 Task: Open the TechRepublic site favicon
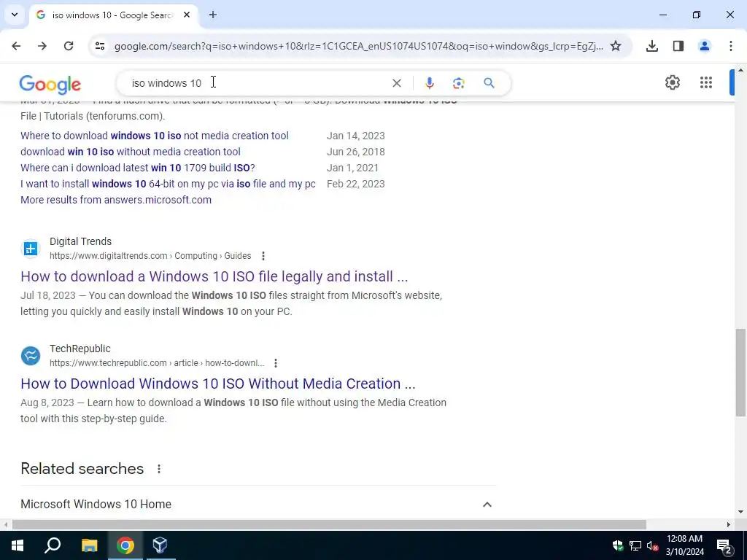[x=31, y=356]
